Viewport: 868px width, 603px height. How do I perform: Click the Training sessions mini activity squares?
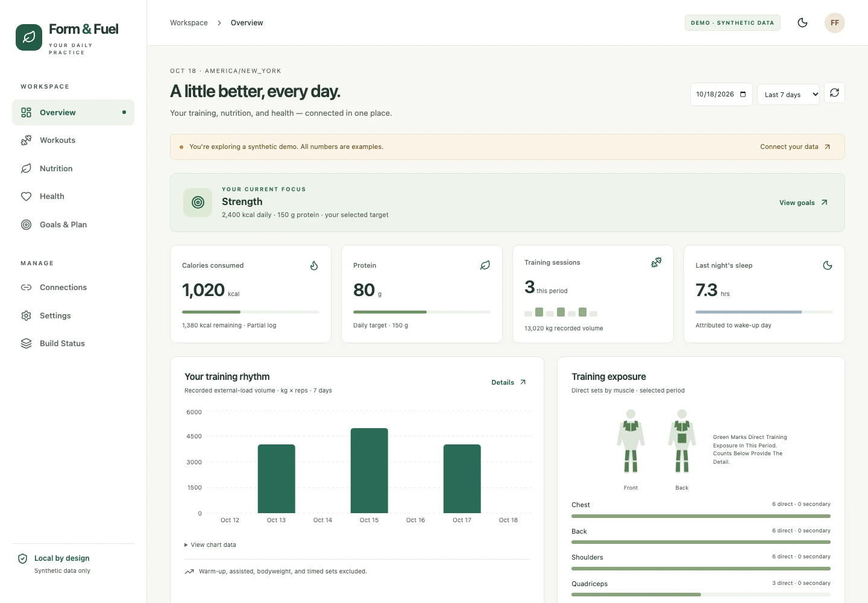pyautogui.click(x=561, y=312)
